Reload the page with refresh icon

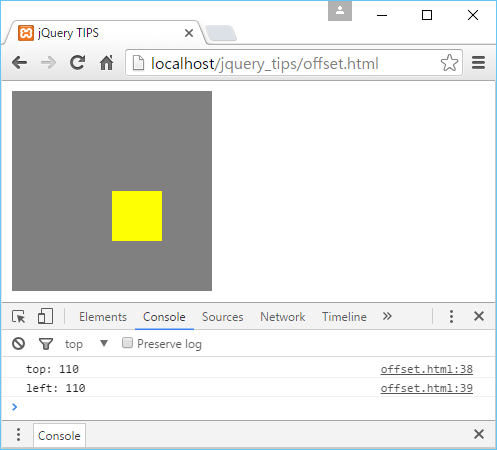(77, 63)
